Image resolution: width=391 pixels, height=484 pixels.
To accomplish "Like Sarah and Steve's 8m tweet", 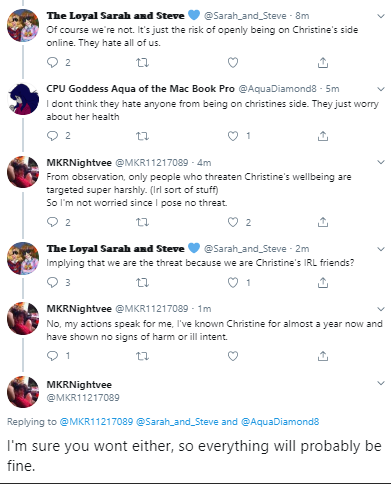I will [x=233, y=62].
